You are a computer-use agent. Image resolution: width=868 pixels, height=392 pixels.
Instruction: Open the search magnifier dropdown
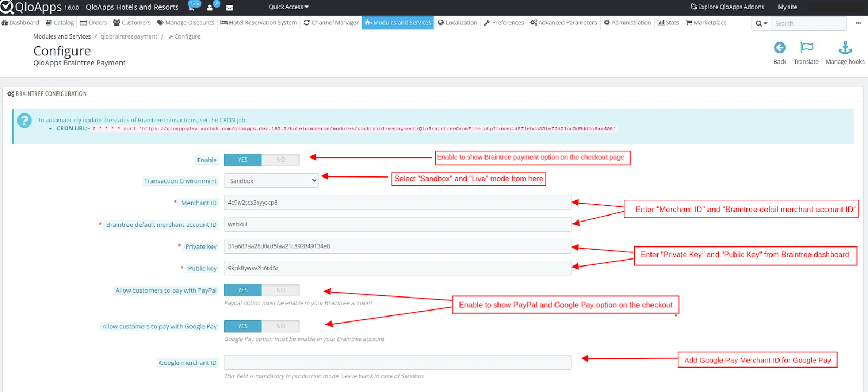(761, 23)
